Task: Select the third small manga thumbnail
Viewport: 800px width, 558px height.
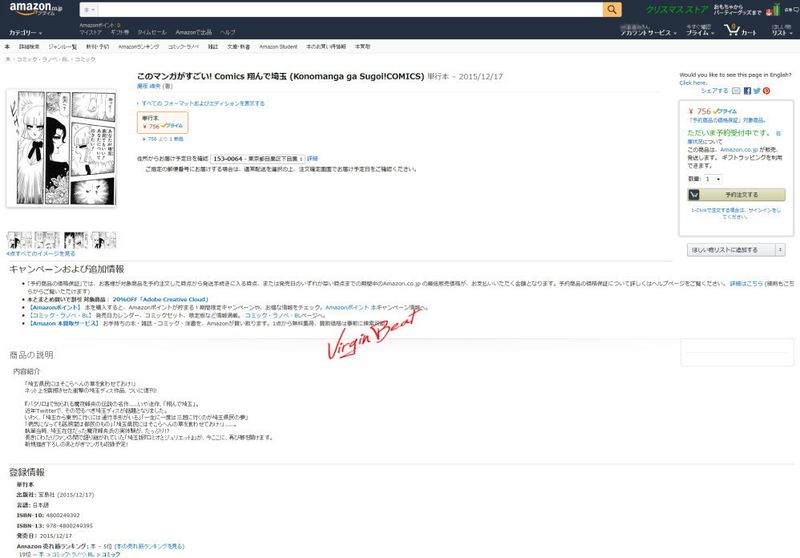Action: (76, 240)
